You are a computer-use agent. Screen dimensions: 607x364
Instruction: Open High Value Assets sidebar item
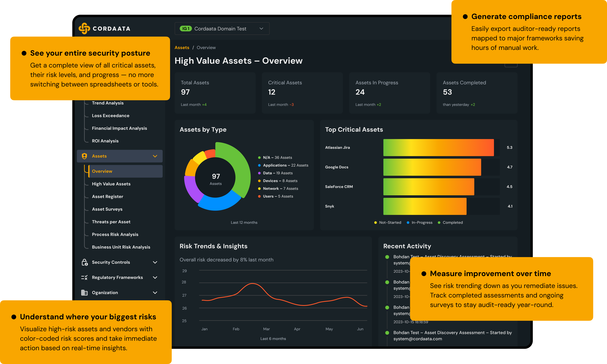pos(111,184)
